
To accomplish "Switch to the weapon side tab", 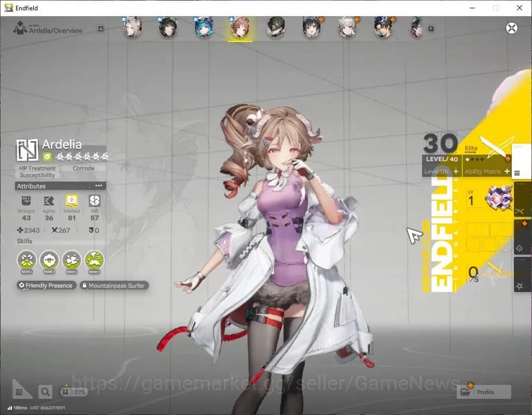I will coord(522,199).
